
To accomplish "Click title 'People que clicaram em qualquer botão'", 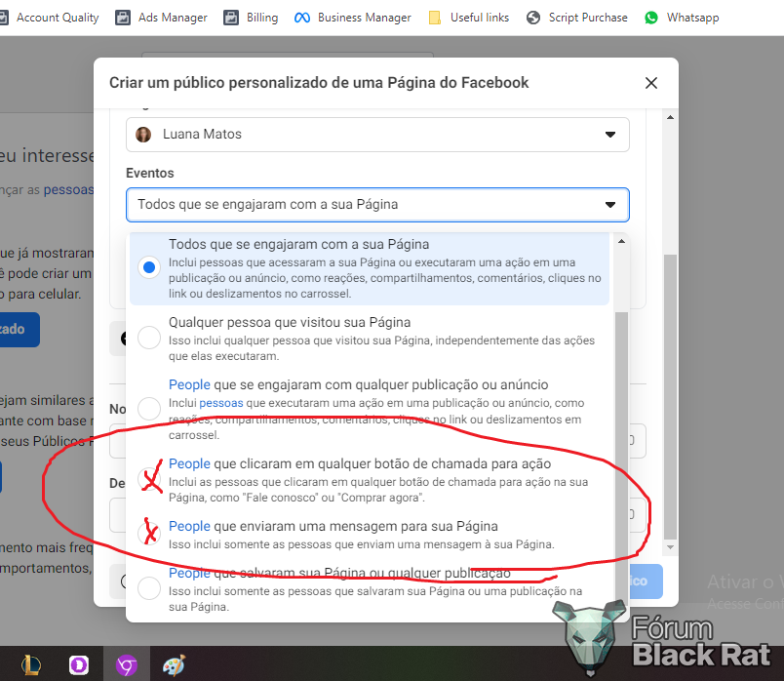I will [x=360, y=463].
